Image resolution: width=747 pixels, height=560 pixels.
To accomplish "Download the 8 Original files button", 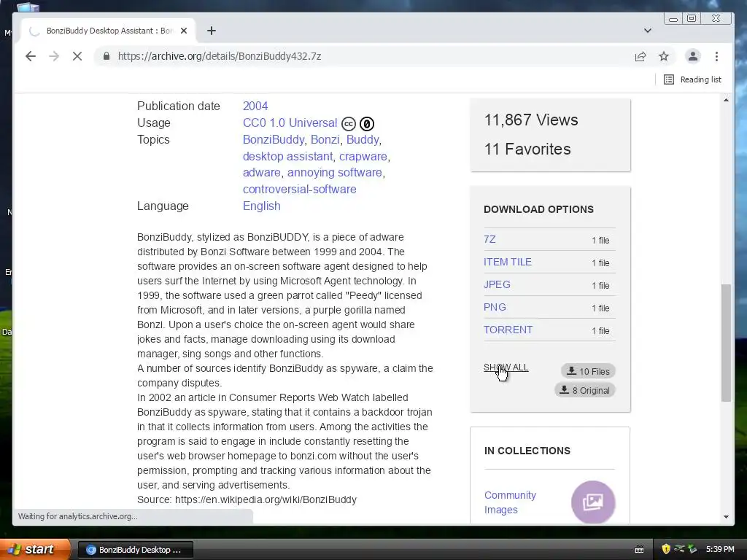I will tap(584, 390).
